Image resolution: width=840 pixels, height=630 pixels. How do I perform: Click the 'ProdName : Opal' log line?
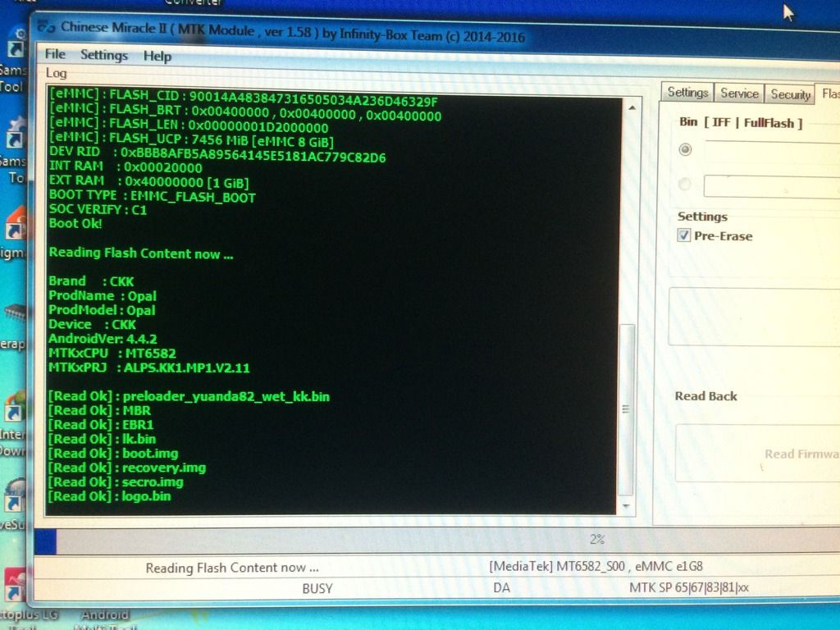point(103,295)
